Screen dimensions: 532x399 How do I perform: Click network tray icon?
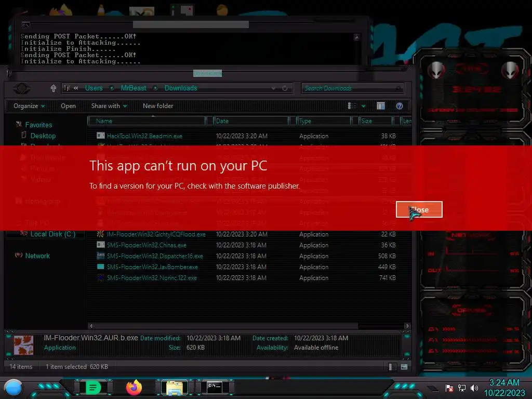tap(461, 388)
